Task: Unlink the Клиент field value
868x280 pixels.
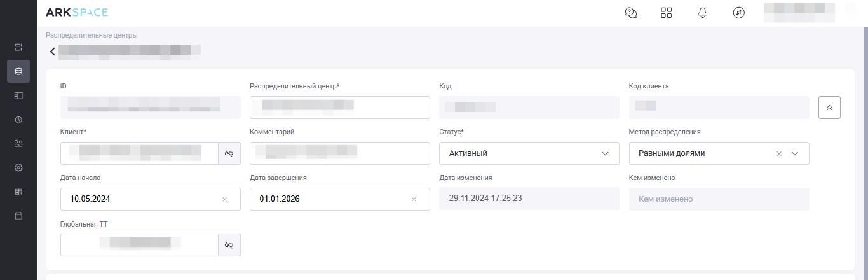Action: pyautogui.click(x=229, y=153)
